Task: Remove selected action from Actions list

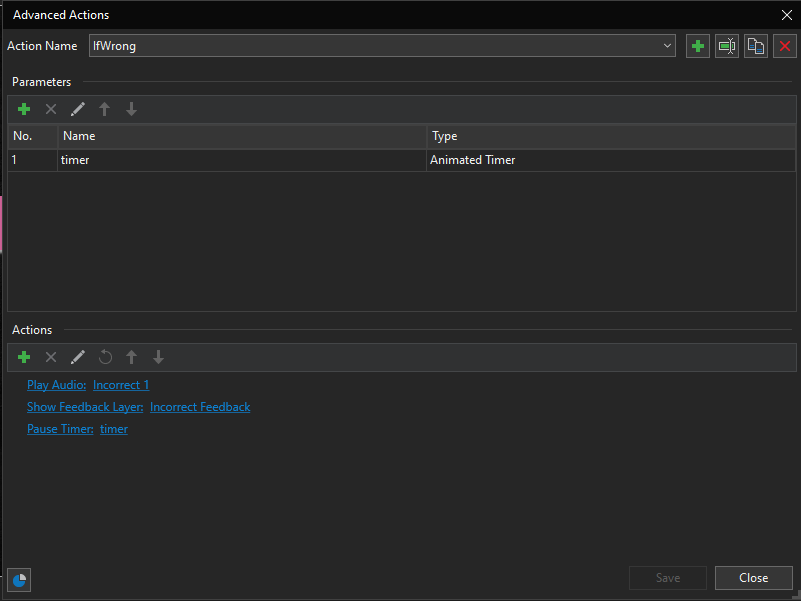Action: 51,357
